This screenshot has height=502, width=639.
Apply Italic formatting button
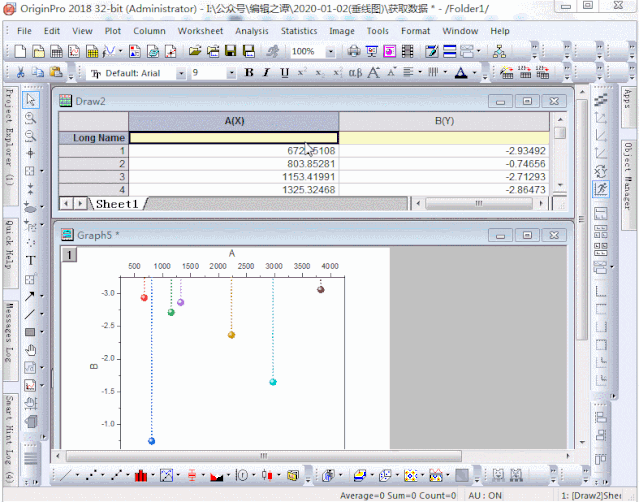(x=267, y=73)
